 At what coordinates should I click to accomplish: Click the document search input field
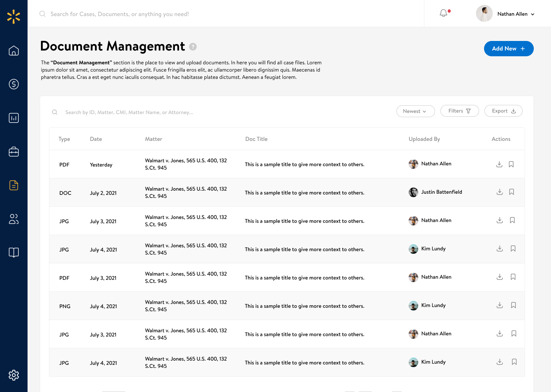point(130,112)
